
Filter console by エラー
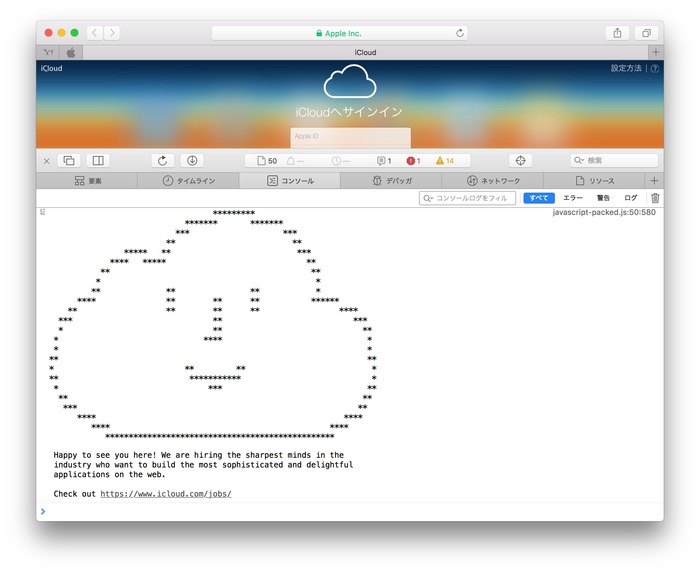click(x=573, y=198)
